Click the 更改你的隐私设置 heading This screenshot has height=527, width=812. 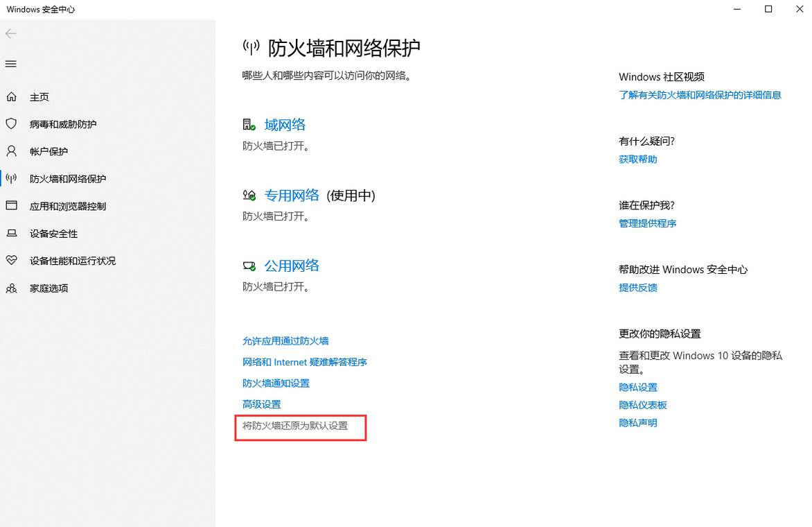click(660, 334)
